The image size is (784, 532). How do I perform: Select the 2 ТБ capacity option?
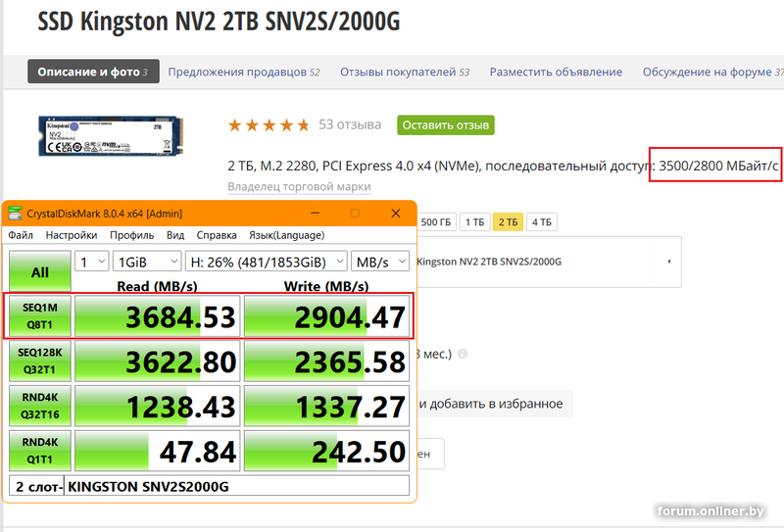508,222
